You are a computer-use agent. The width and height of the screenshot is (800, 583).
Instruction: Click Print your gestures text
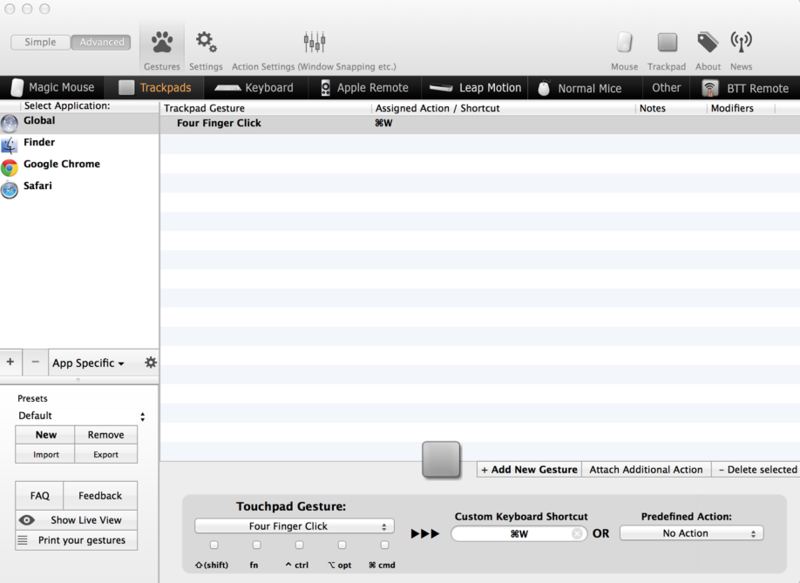(82, 540)
